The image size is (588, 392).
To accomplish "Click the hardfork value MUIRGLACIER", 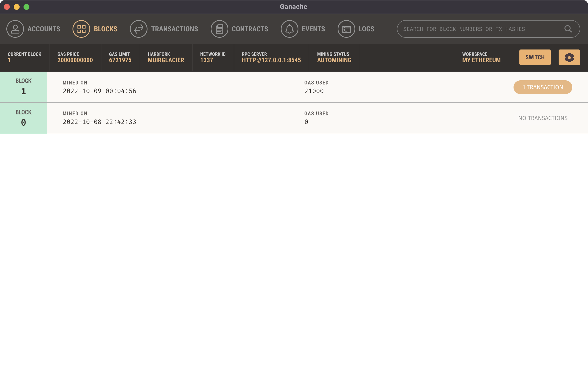I will [x=166, y=60].
